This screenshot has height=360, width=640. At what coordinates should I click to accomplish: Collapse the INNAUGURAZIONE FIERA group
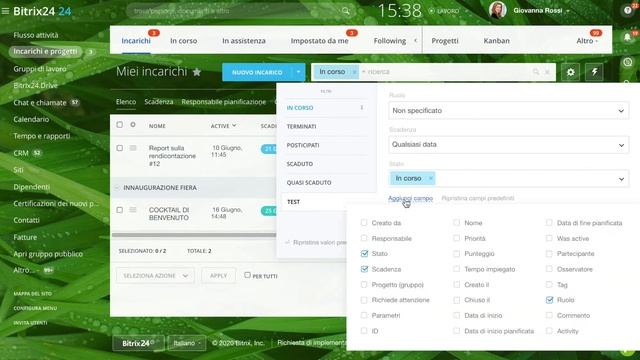point(116,188)
